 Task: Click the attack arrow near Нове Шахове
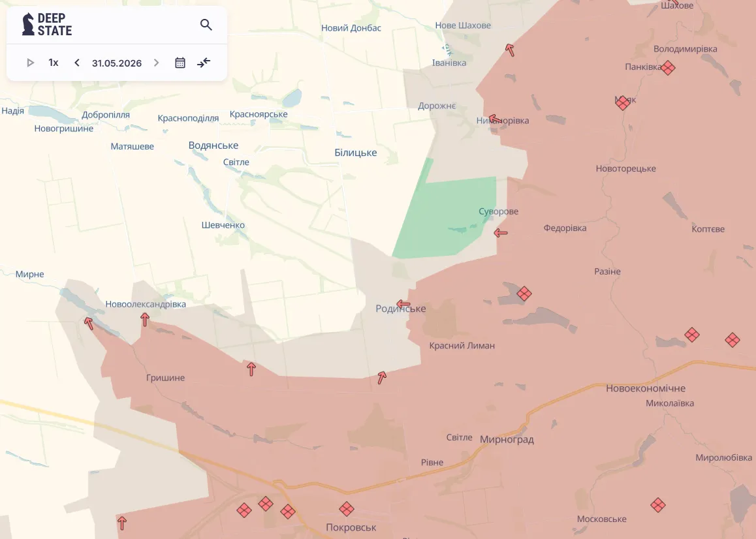tap(510, 50)
